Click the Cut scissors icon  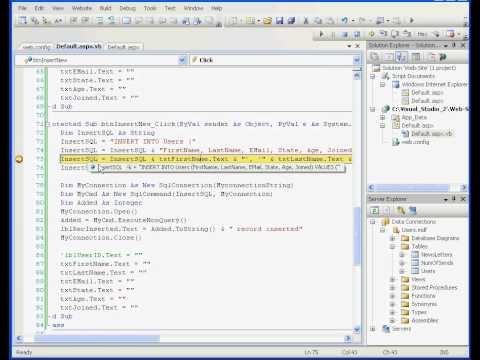click(x=306, y=21)
